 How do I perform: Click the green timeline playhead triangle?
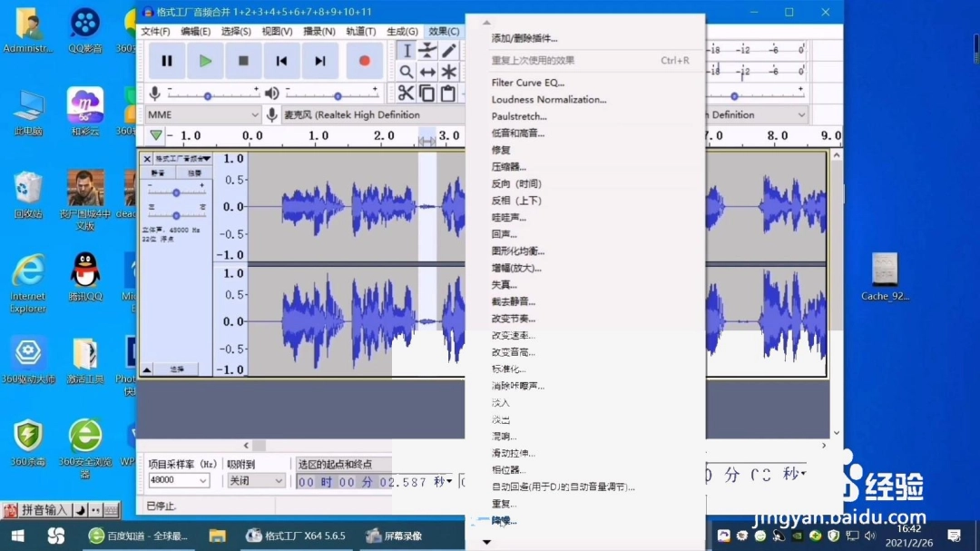[156, 136]
